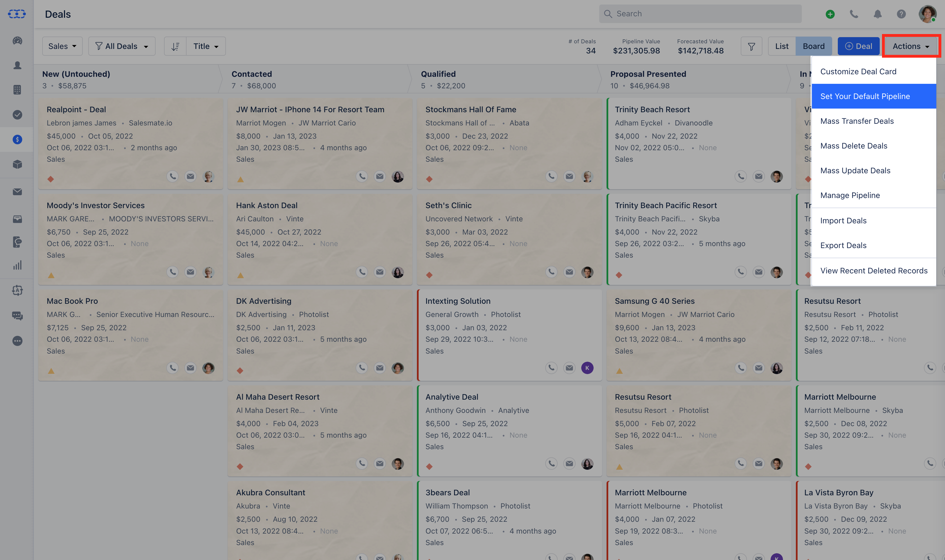The width and height of the screenshot is (945, 560).
Task: Focus the Search input field
Action: click(x=701, y=14)
